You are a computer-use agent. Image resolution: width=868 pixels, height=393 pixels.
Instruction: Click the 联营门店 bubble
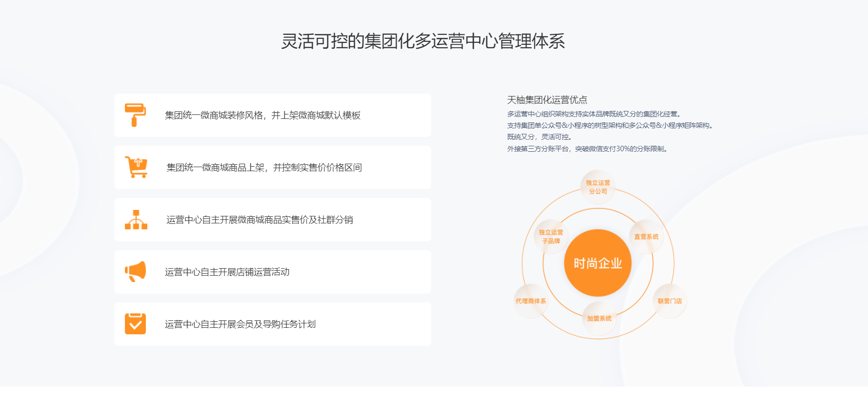tap(669, 301)
